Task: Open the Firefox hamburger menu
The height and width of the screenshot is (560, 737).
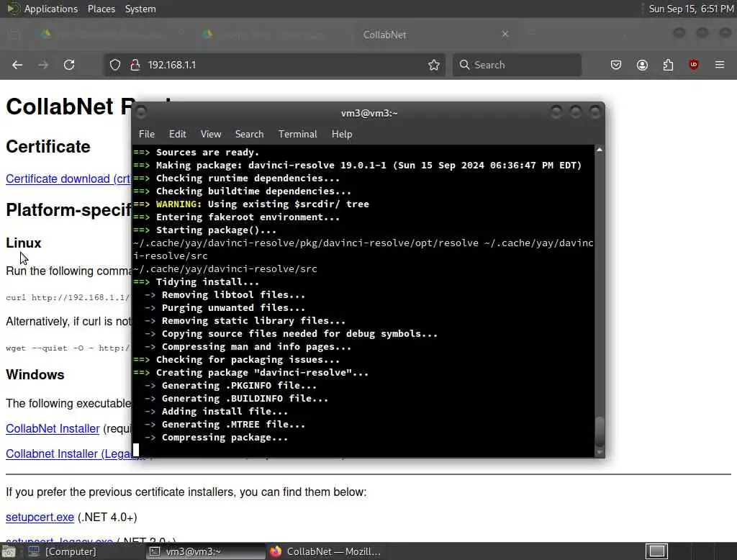Action: click(720, 65)
